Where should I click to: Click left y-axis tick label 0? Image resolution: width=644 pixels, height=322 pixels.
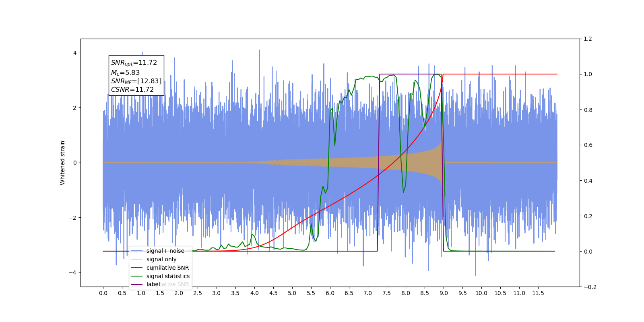[x=75, y=163]
